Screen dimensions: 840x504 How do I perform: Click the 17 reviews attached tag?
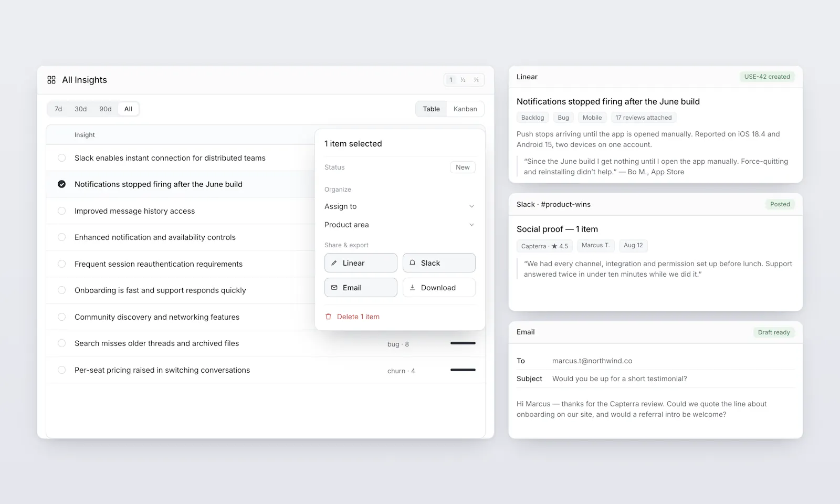point(644,118)
